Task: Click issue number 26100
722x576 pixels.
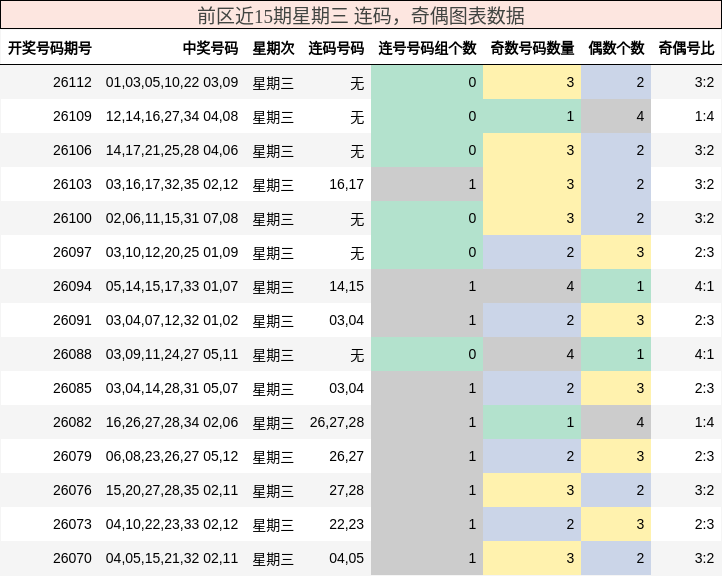Action: (72, 218)
